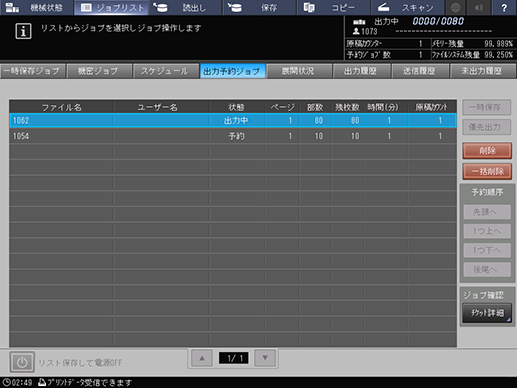Image resolution: width=517 pixels, height=388 pixels.
Task: Click the 残枚数 column header
Action: coord(347,107)
